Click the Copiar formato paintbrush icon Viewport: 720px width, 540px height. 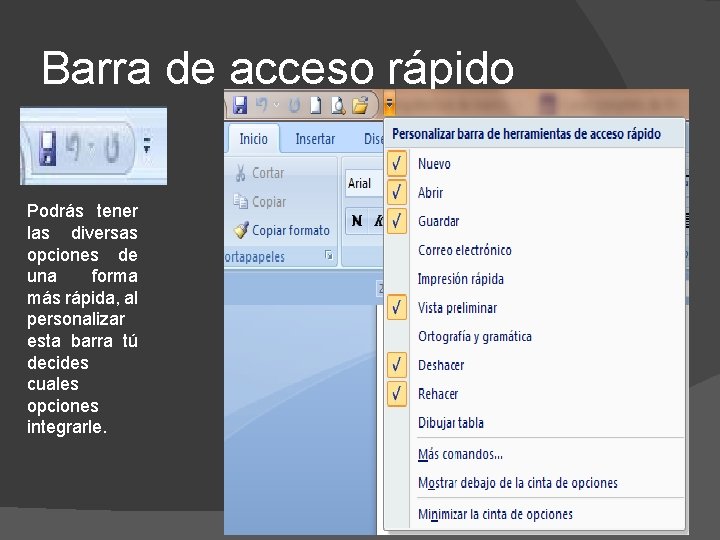241,230
